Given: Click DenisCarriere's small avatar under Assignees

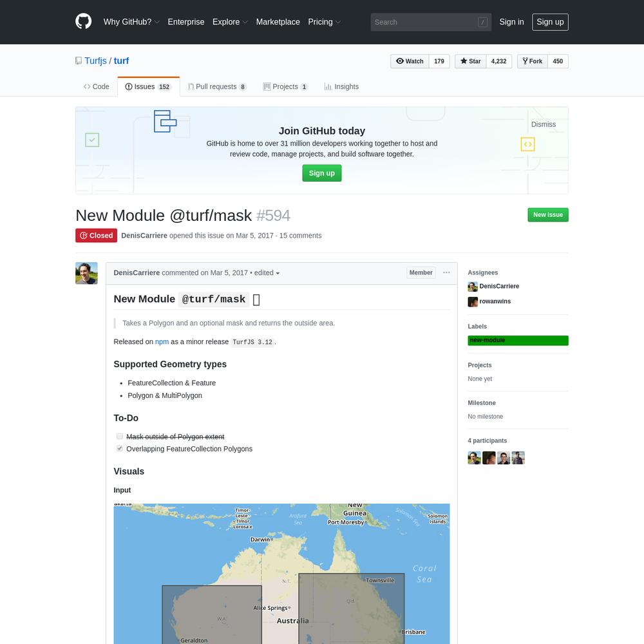Looking at the screenshot, I should (x=473, y=287).
